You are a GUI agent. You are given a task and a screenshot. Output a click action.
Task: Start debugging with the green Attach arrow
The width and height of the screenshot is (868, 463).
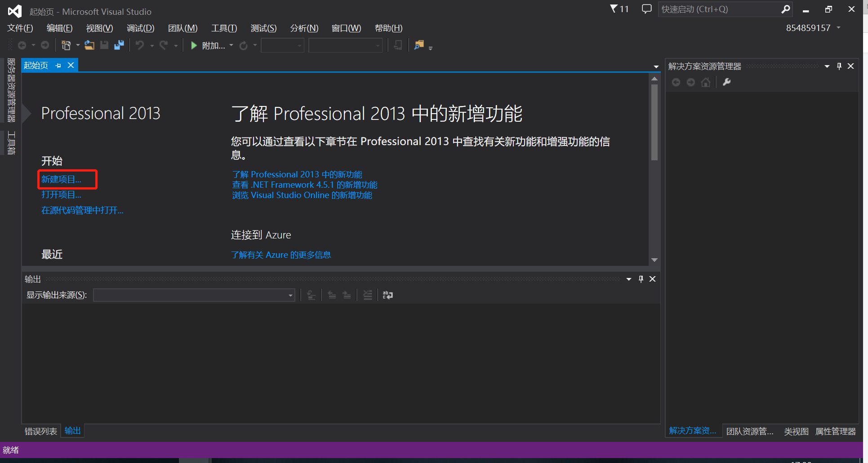tap(193, 45)
